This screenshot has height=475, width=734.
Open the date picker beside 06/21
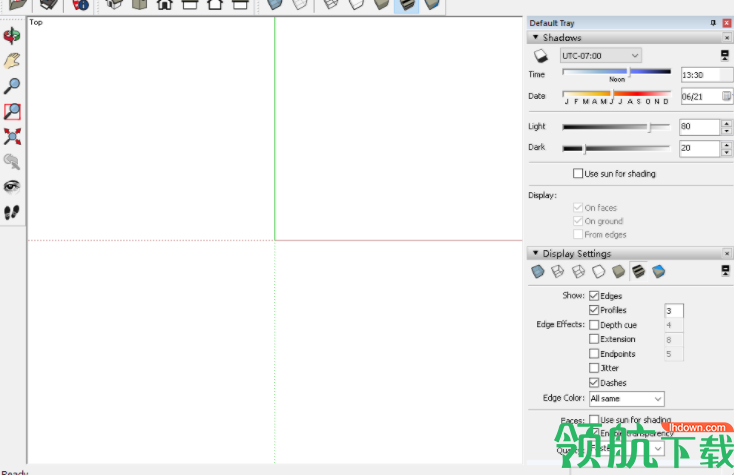[x=726, y=96]
